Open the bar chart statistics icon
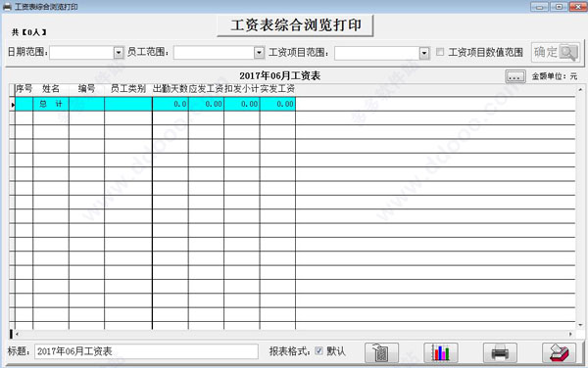The width and height of the screenshot is (588, 368). (x=441, y=352)
